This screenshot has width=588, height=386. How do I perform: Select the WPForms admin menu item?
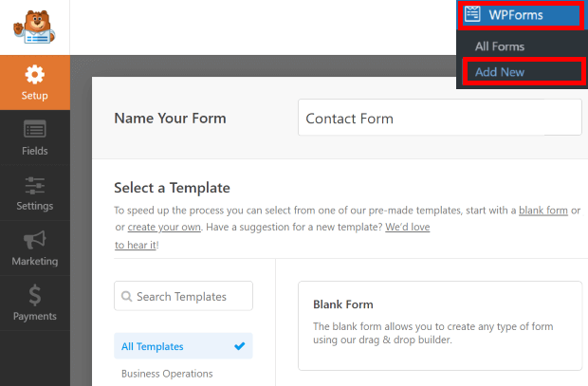[x=520, y=15]
